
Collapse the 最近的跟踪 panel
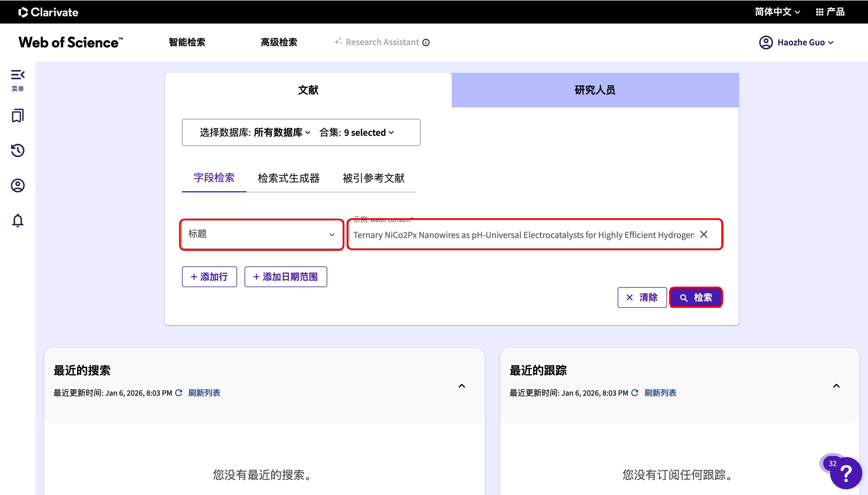coord(836,386)
